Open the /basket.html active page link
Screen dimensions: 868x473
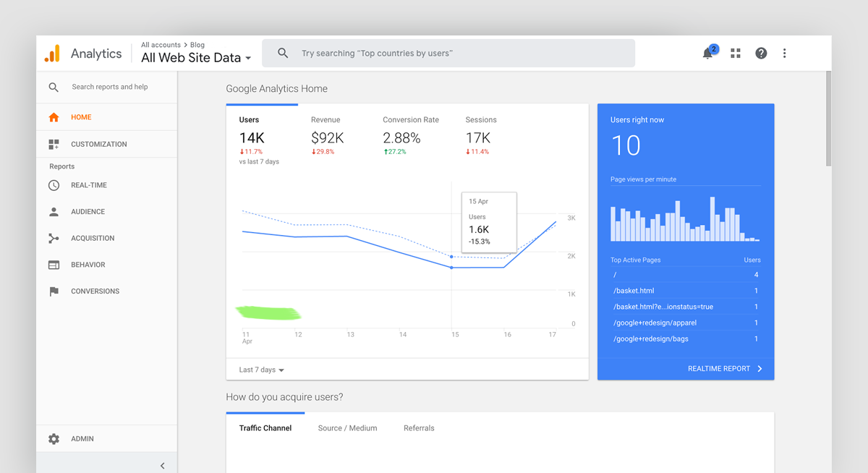click(x=631, y=290)
